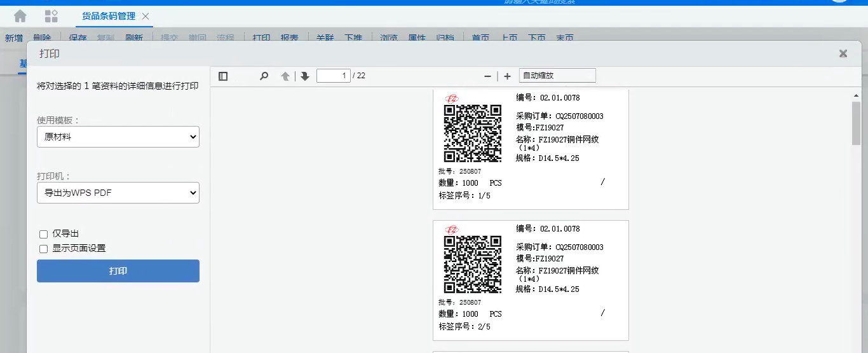The image size is (868, 353).
Task: Switch to the 货品条码管理 tab
Action: pos(108,16)
